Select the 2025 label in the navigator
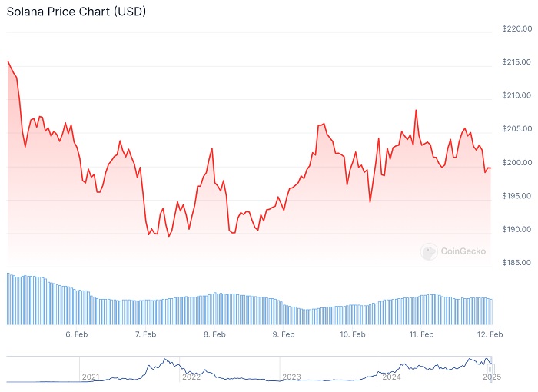 [x=491, y=377]
